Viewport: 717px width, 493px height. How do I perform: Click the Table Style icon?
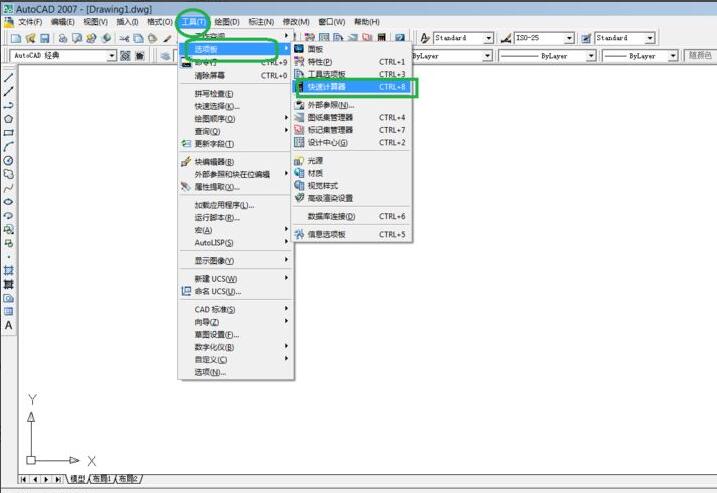[x=586, y=38]
